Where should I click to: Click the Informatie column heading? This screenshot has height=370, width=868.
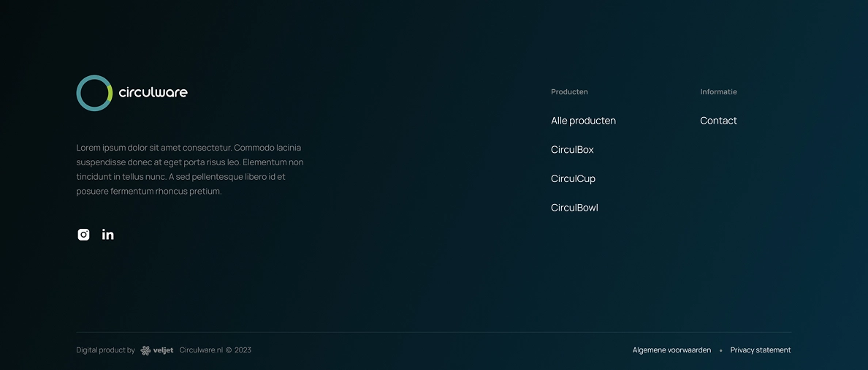tap(718, 92)
